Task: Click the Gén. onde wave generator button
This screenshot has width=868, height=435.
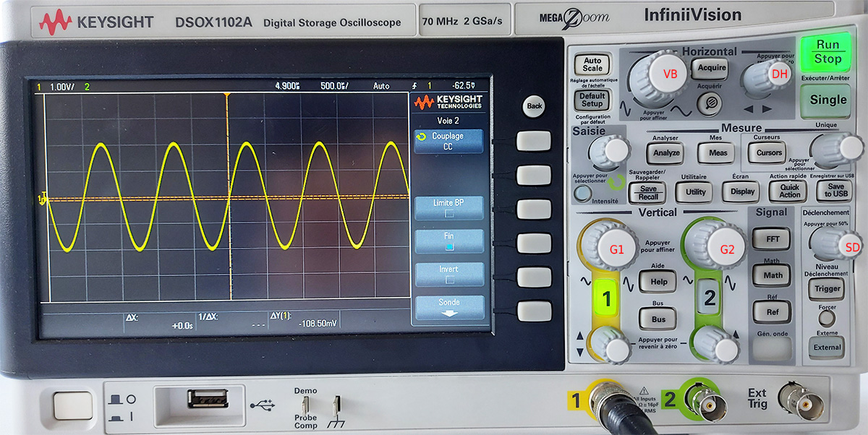Action: coord(772,348)
